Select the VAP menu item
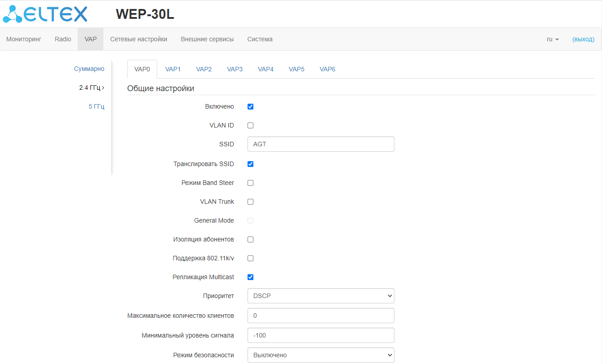The height and width of the screenshot is (364, 602). tap(90, 39)
